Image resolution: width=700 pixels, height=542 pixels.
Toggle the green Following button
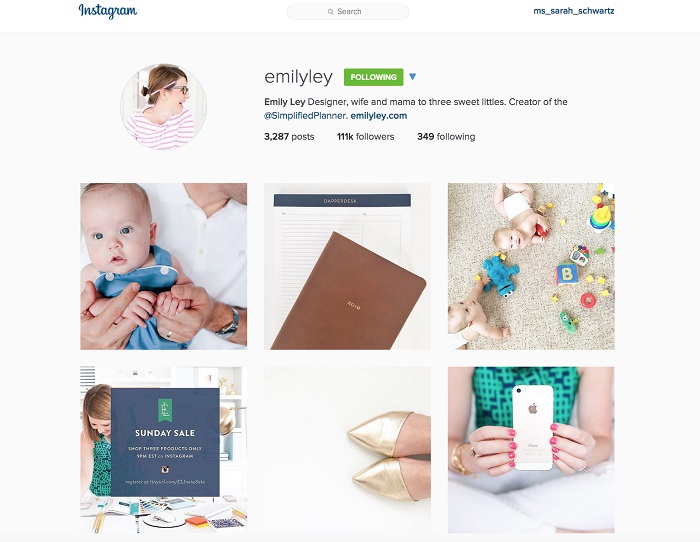click(x=374, y=77)
